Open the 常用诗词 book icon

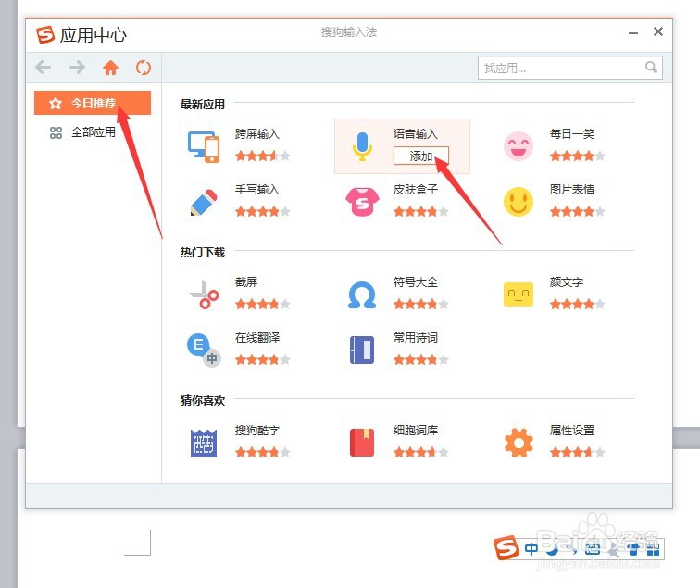362,350
